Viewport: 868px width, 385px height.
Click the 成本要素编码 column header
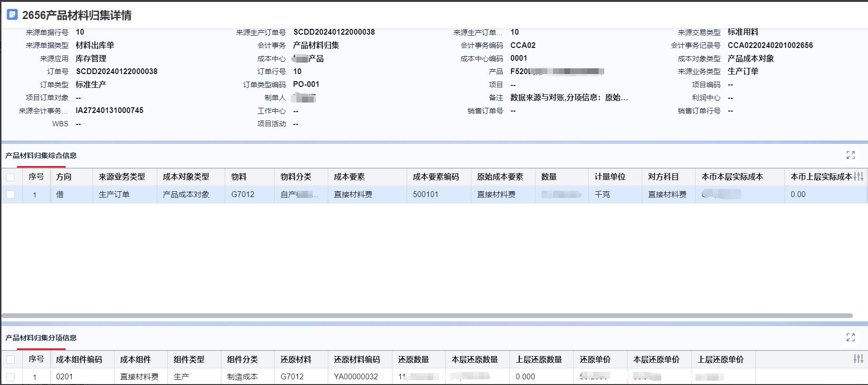tap(436, 177)
